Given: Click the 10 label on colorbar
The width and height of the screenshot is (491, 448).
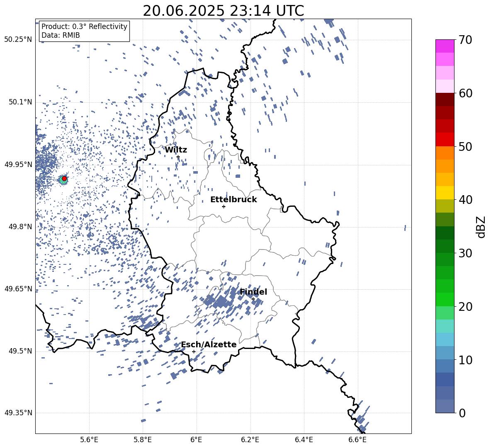Looking at the screenshot, I should 466,360.
